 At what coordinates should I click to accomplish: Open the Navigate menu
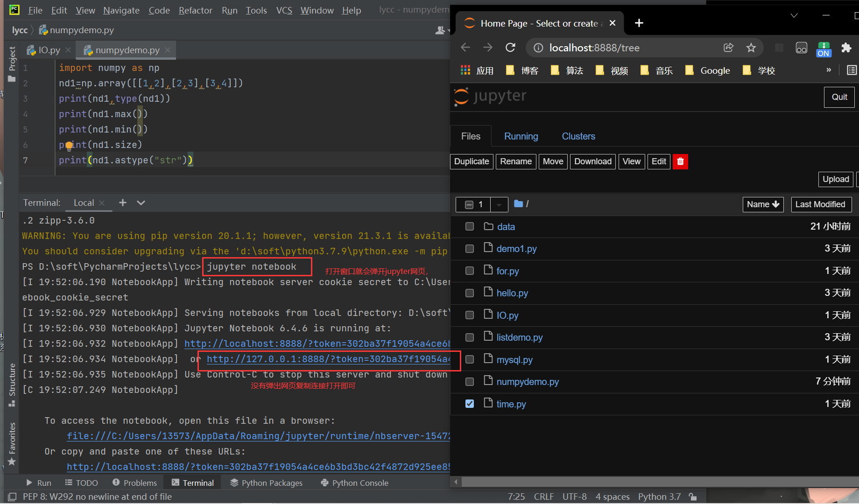[x=121, y=10]
